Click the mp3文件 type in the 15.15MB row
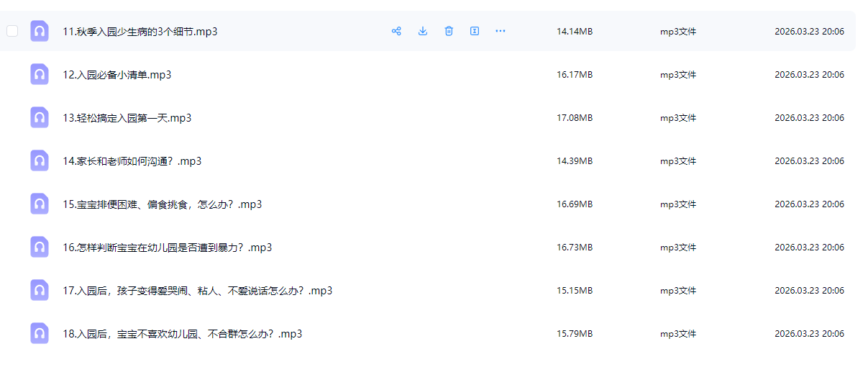Screen dimensions: 868x367 coord(678,291)
